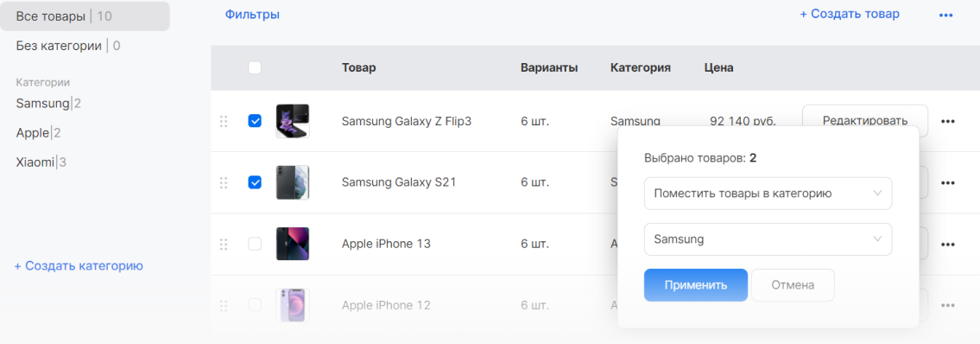This screenshot has height=344, width=980.
Task: Open the more-options dots for Apple iPhone 13
Action: [x=947, y=244]
